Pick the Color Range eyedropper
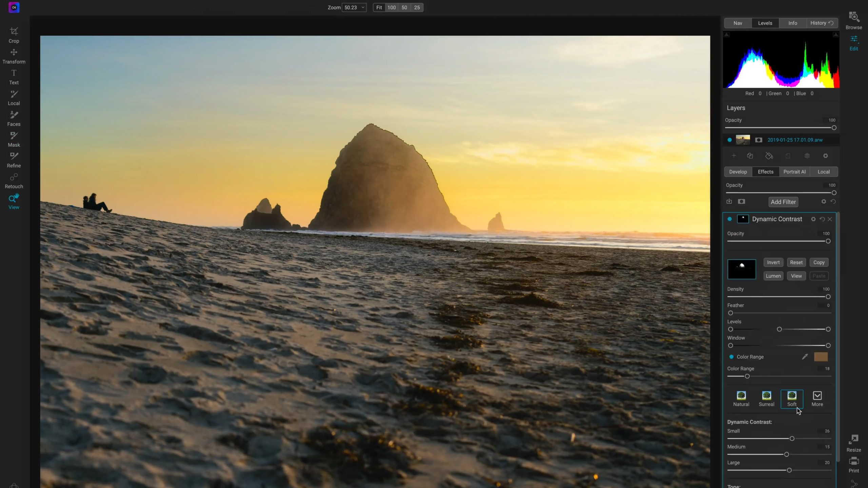Viewport: 868px width, 488px height. [x=805, y=357]
